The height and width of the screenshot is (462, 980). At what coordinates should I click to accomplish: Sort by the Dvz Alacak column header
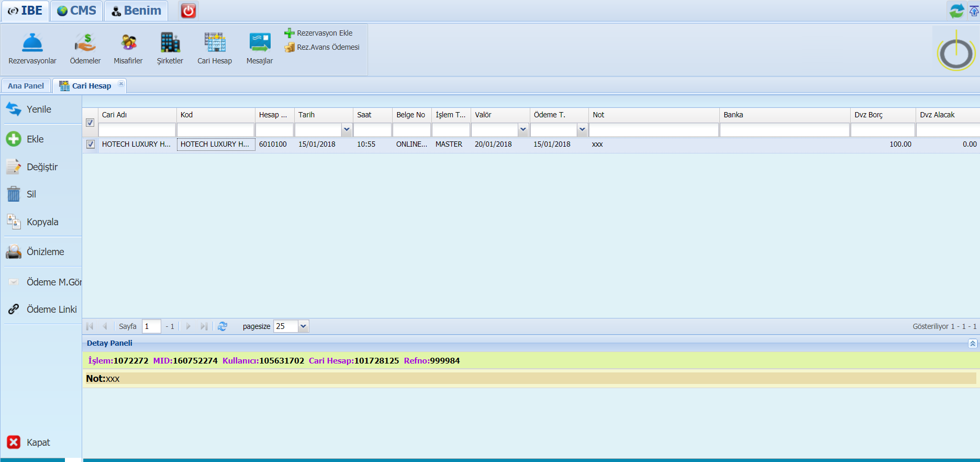948,115
